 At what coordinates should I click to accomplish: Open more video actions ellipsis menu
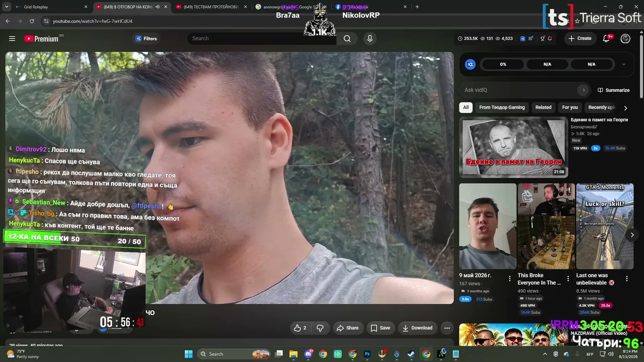(x=447, y=328)
